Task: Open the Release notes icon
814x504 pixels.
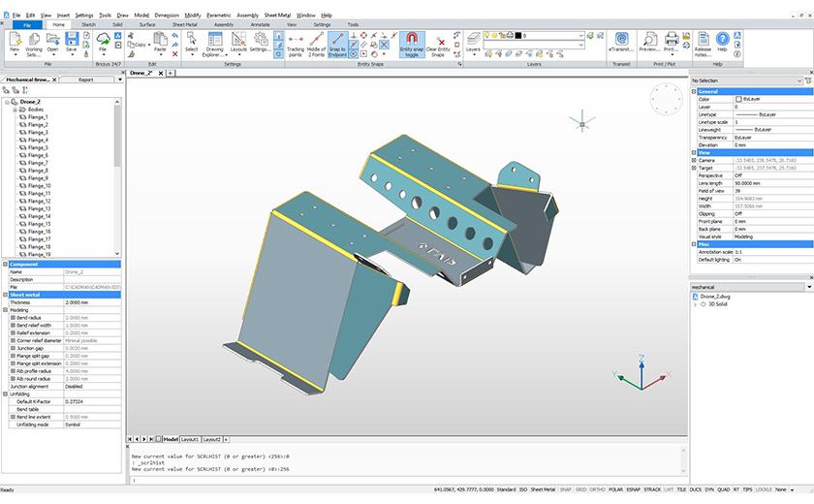Action: coord(702,42)
